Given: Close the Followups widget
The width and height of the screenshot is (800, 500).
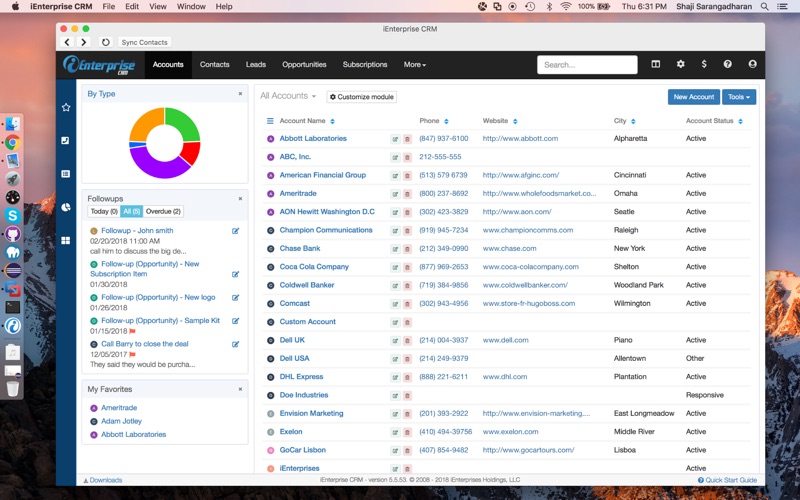Looking at the screenshot, I should [x=240, y=198].
